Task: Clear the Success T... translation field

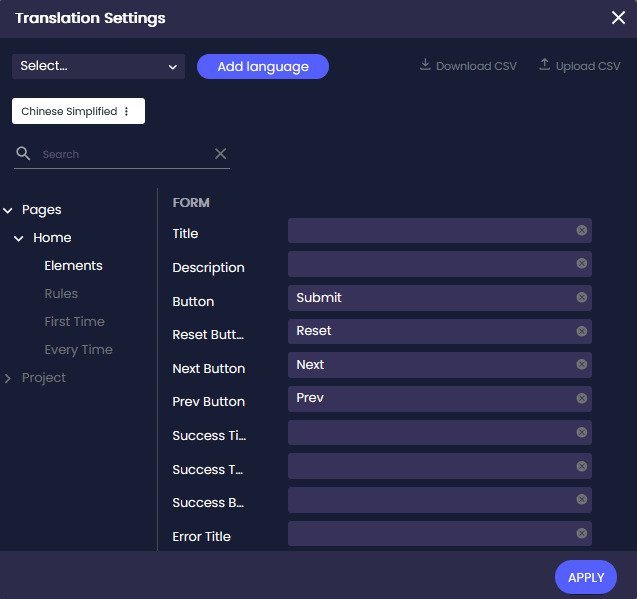Action: tap(581, 466)
